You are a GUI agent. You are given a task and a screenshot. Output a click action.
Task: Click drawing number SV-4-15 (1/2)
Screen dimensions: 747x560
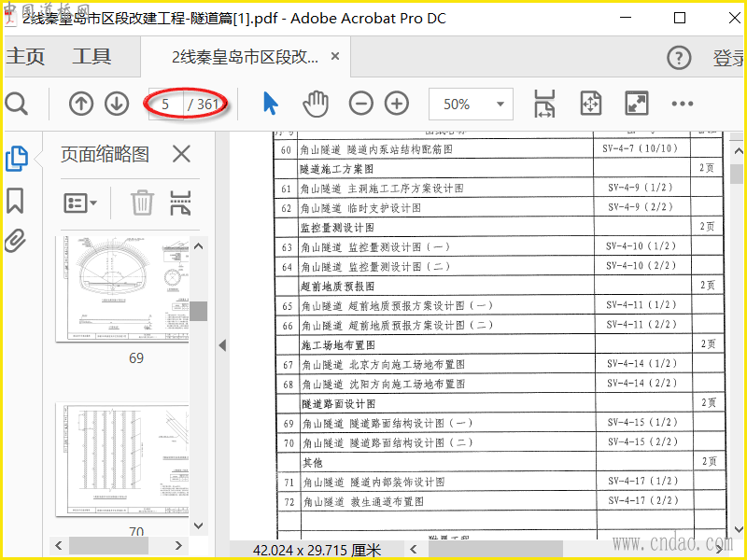click(x=642, y=423)
